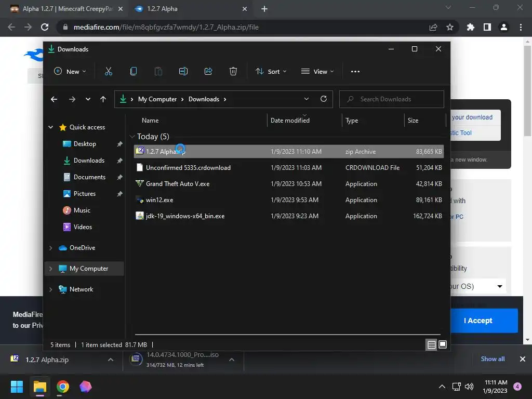Open Chrome extensions puzzle icon
The width and height of the screenshot is (532, 399).
pyautogui.click(x=470, y=27)
